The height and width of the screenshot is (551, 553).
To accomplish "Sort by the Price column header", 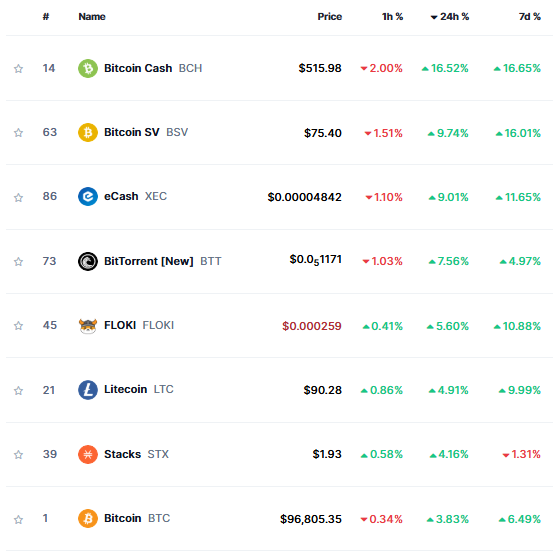I will (329, 17).
